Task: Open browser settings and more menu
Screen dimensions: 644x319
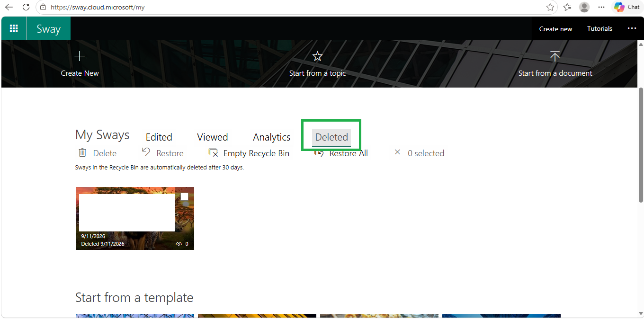Action: tap(601, 7)
